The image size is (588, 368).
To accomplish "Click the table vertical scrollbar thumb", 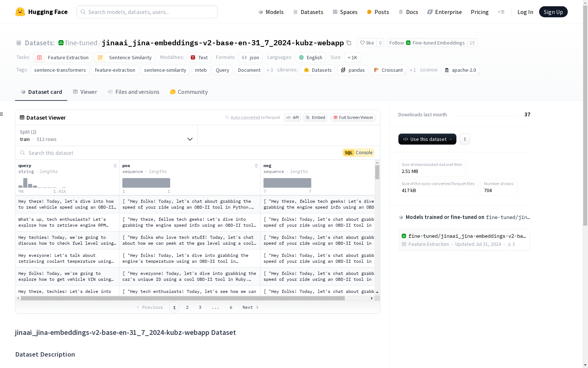I will tap(377, 172).
